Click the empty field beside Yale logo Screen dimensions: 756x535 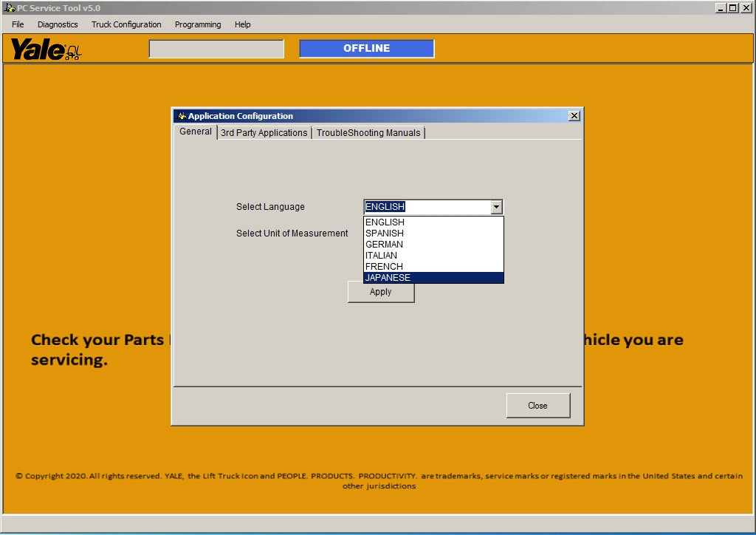[x=216, y=49]
